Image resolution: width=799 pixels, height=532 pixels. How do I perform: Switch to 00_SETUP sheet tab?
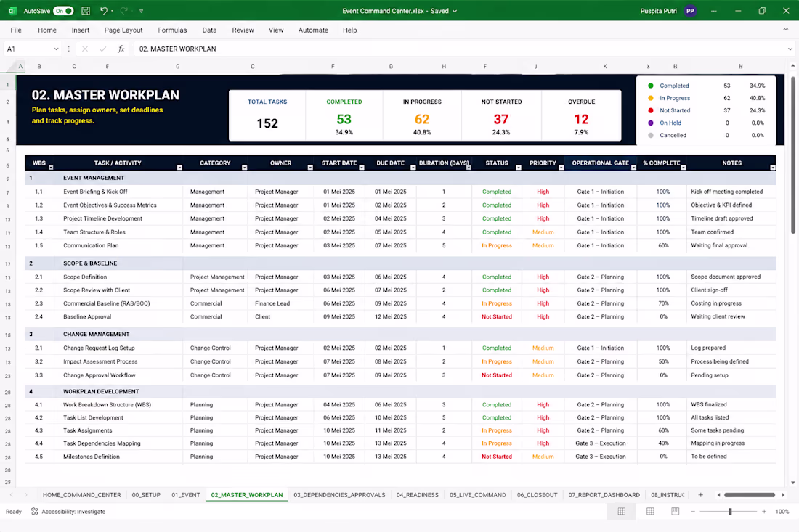146,495
